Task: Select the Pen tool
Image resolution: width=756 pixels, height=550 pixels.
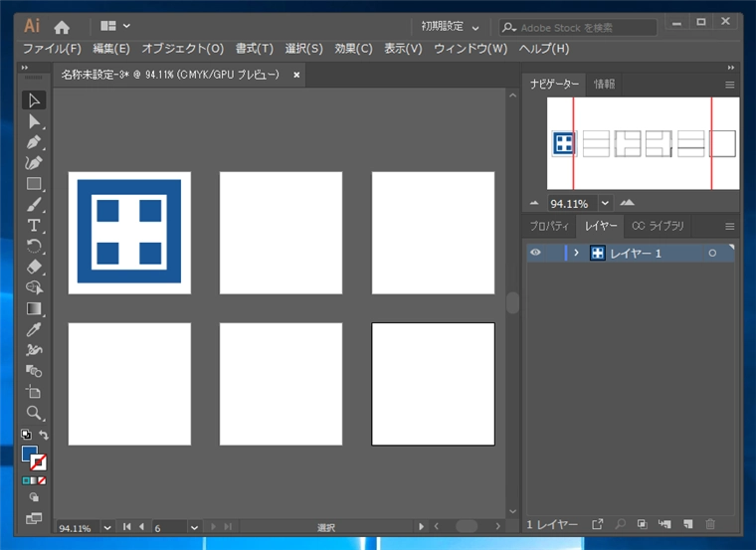Action: click(34, 141)
